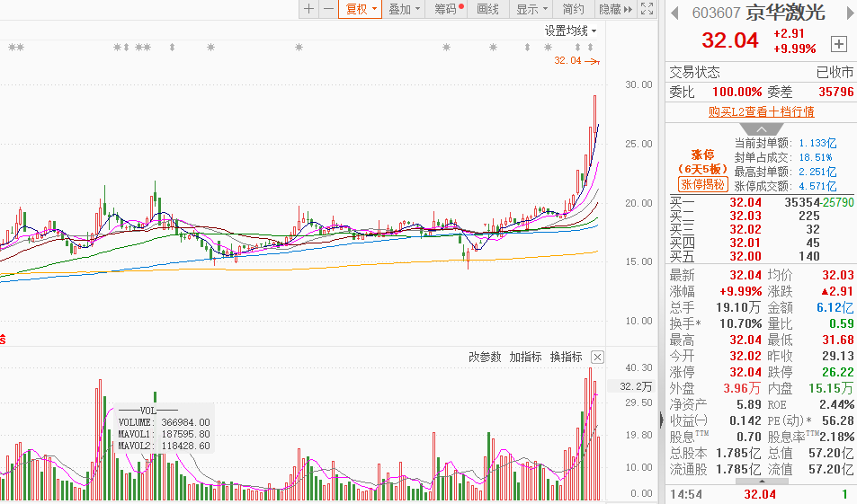This screenshot has width=857, height=504.
Task: Click the 已收市 trading status
Action: pyautogui.click(x=835, y=72)
